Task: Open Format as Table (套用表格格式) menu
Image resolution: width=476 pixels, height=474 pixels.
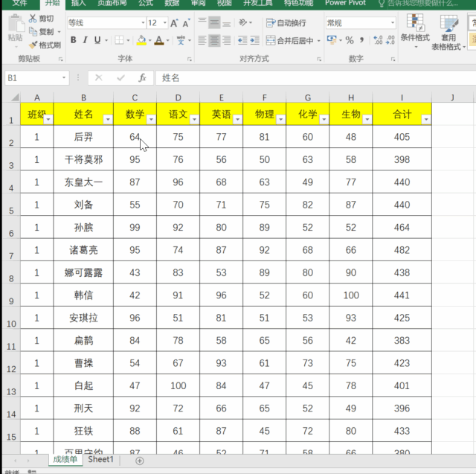Action: (448, 32)
